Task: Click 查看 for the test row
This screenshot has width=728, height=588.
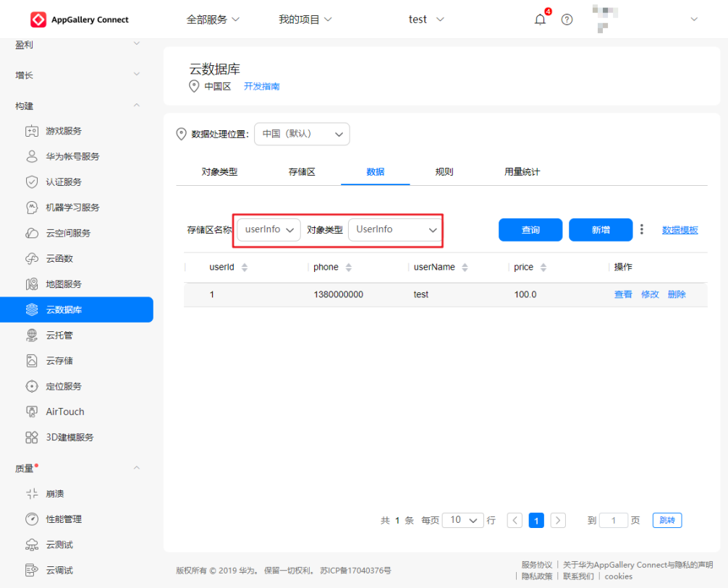Action: pos(623,294)
